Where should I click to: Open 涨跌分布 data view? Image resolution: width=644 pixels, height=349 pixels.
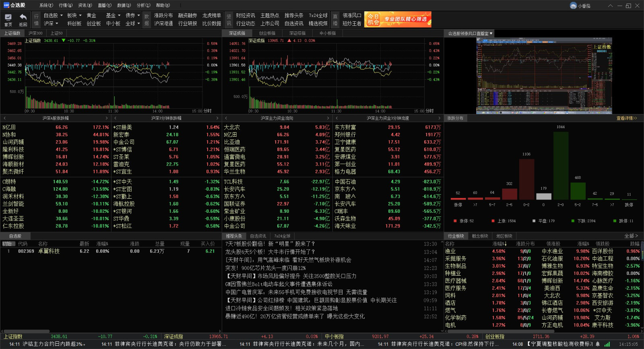pos(163,15)
